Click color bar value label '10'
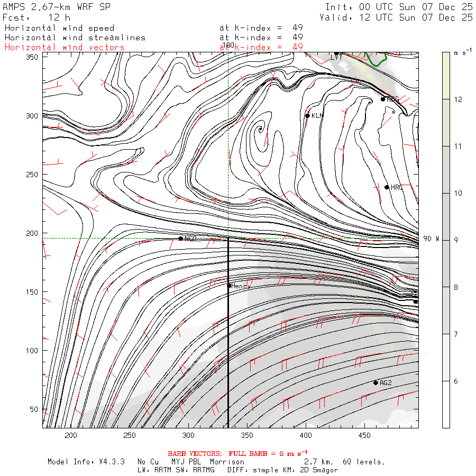The height and width of the screenshot is (476, 476). point(458,194)
